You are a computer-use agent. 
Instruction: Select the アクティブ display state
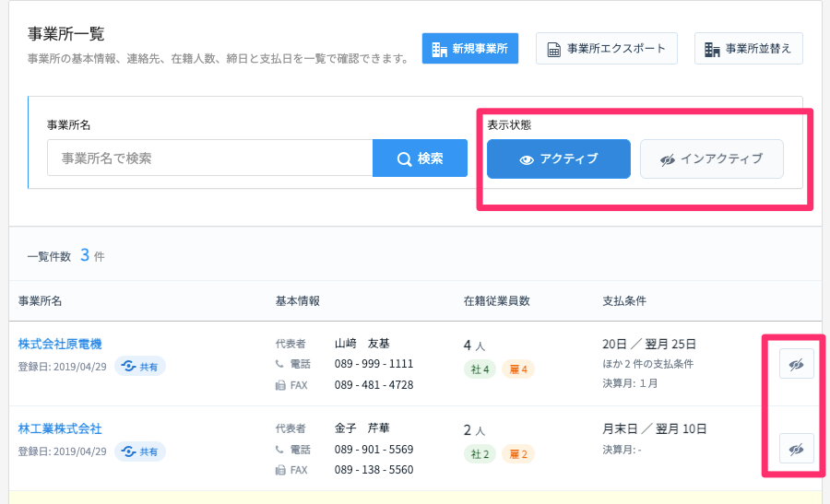[559, 158]
